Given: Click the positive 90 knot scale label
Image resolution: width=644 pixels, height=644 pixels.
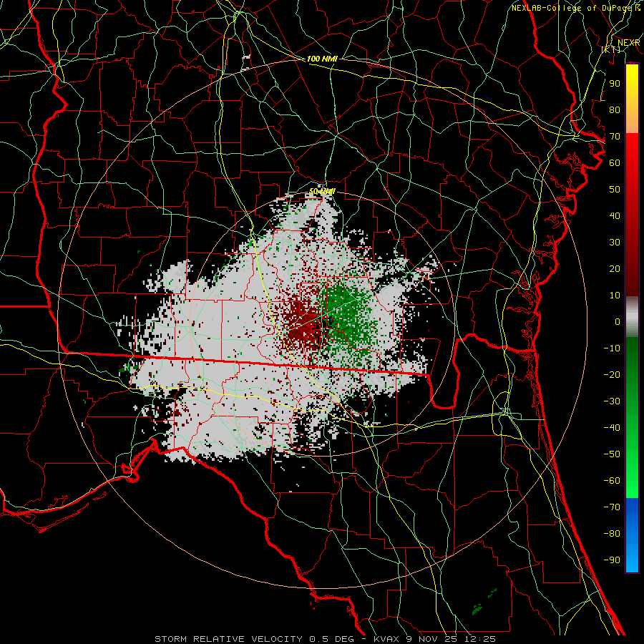Looking at the screenshot, I should [615, 84].
